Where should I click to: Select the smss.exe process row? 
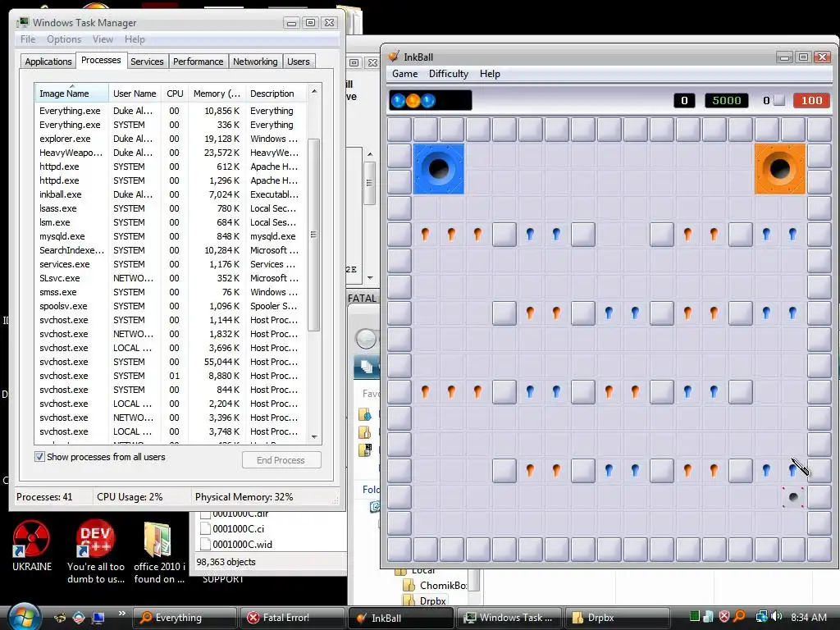pos(171,292)
